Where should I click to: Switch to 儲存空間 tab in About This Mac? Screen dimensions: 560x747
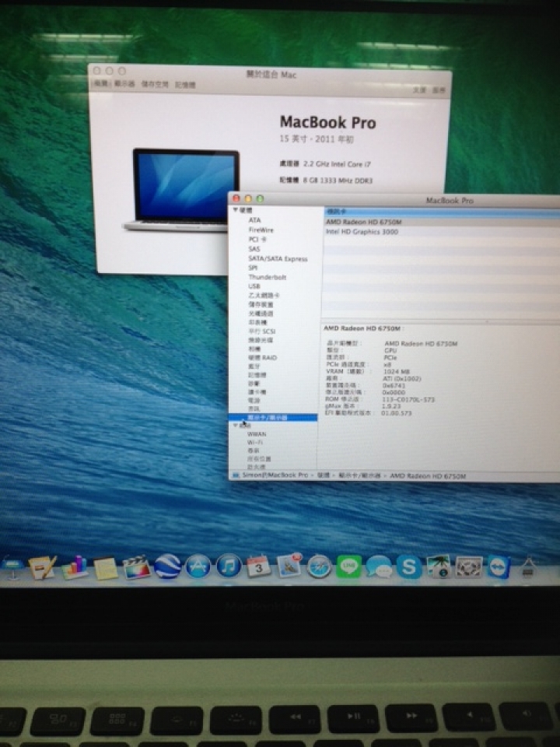tap(154, 85)
